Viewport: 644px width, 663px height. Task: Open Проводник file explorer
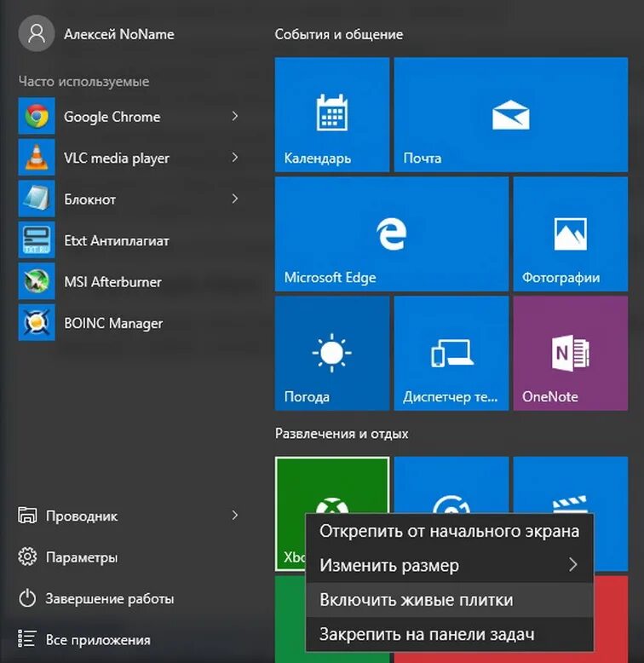click(82, 516)
